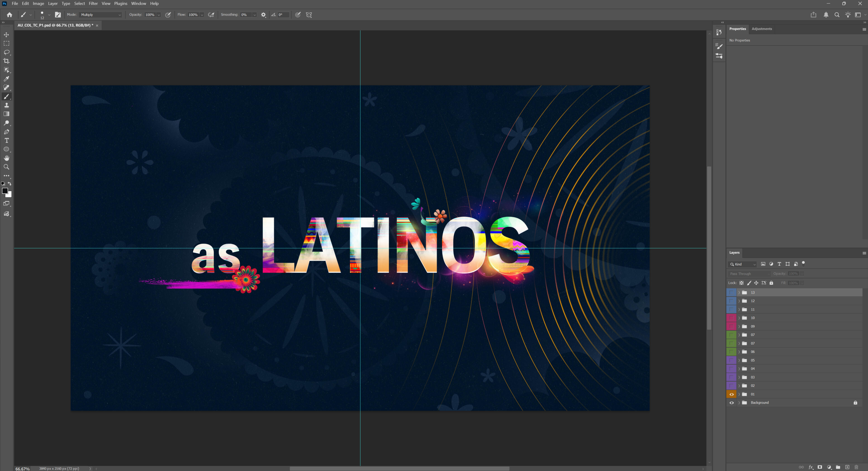Select the Hand tool
This screenshot has width=868, height=471.
coord(6,158)
